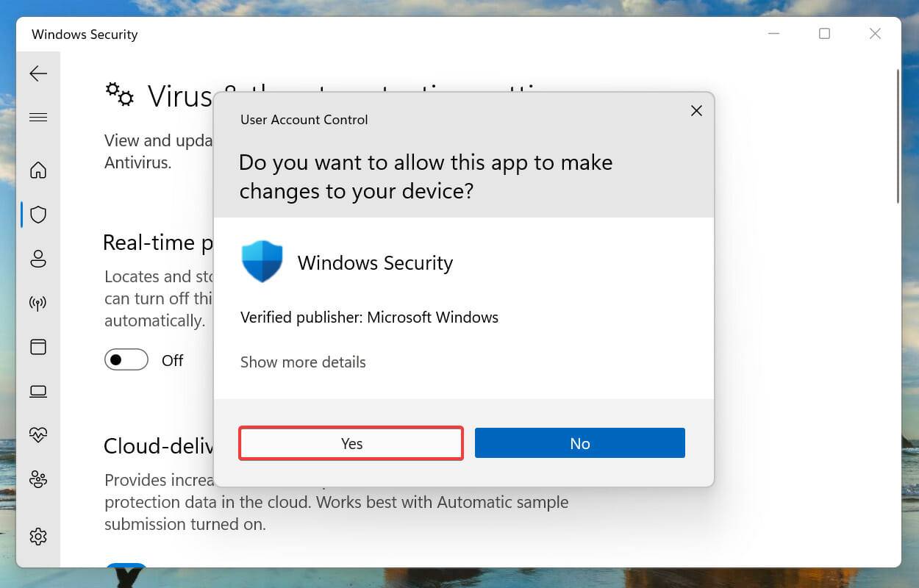Viewport: 919px width, 588px height.
Task: Click Yes to allow Windows Security changes
Action: [x=351, y=443]
